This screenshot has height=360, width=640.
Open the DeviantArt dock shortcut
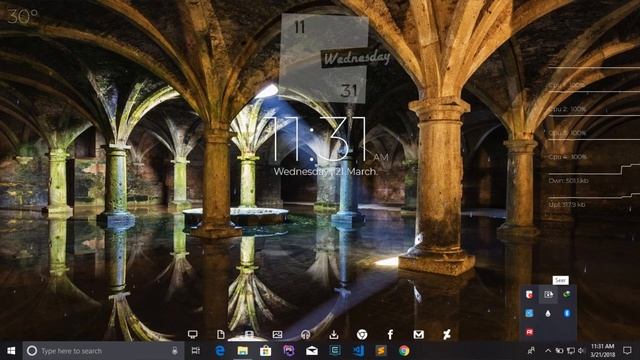click(x=447, y=335)
